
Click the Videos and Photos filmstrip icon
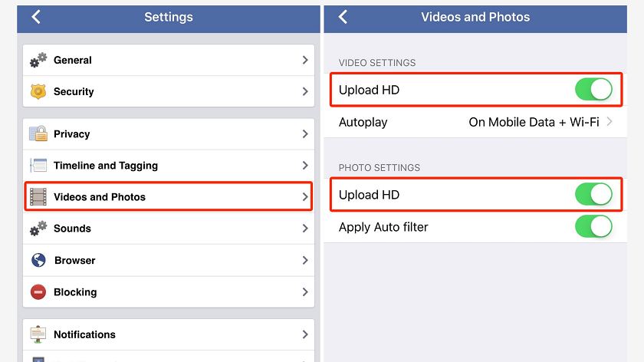pyautogui.click(x=38, y=197)
